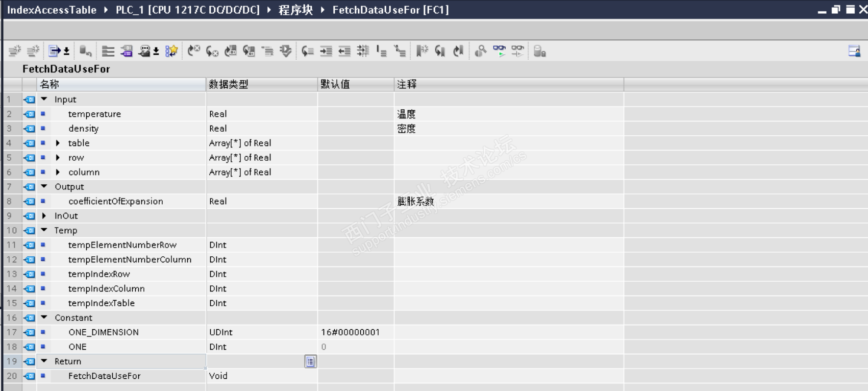Open the data type picker in Return row
868x391 pixels.
tap(310, 361)
